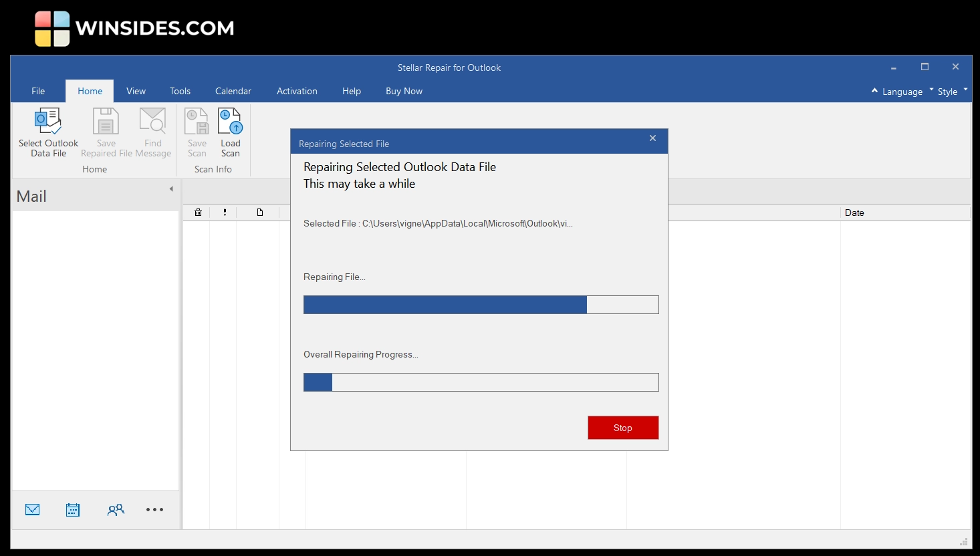Viewport: 980px width, 556px height.
Task: Sort by Date column header
Action: (905, 213)
